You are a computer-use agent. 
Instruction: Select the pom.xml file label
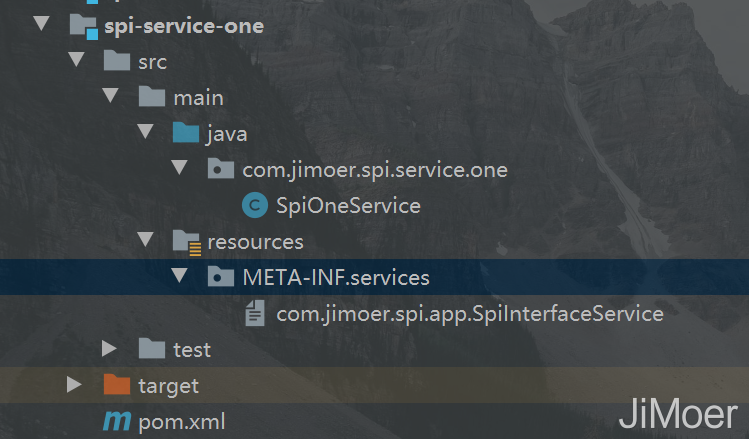182,422
